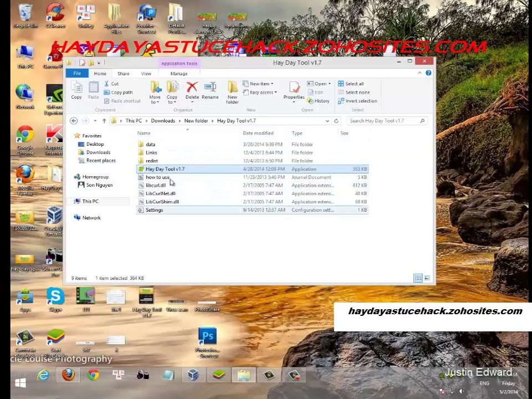Select the LibCurlShim.dll file
This screenshot has width=532, height=399.
pos(252,202)
